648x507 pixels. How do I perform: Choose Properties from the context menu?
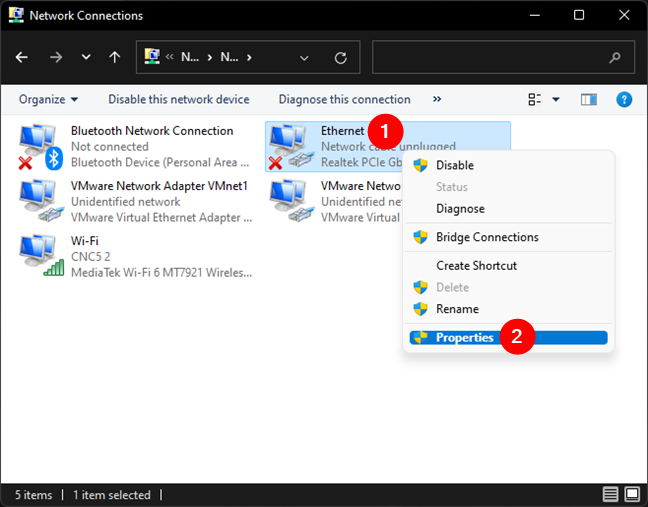(465, 338)
